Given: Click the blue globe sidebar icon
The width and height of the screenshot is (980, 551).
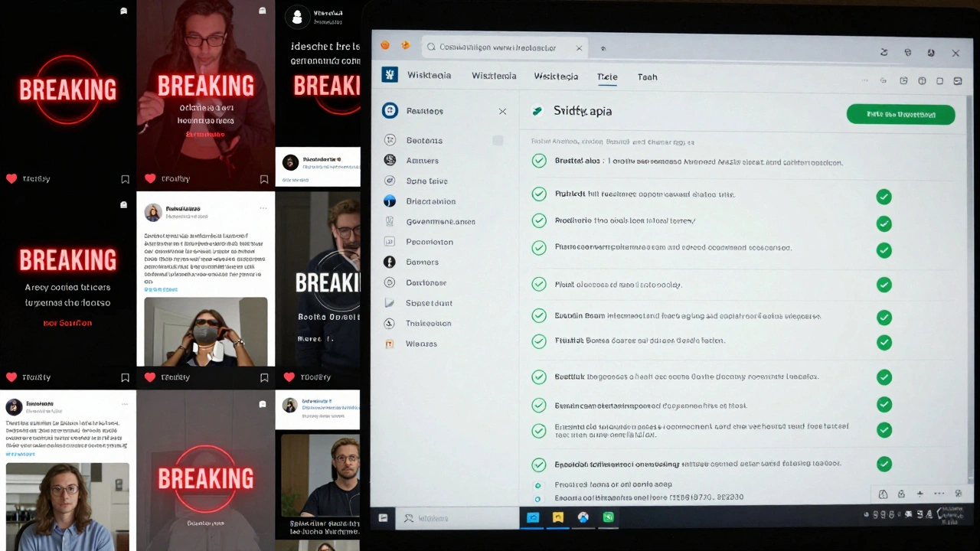Looking at the screenshot, I should coord(391,201).
